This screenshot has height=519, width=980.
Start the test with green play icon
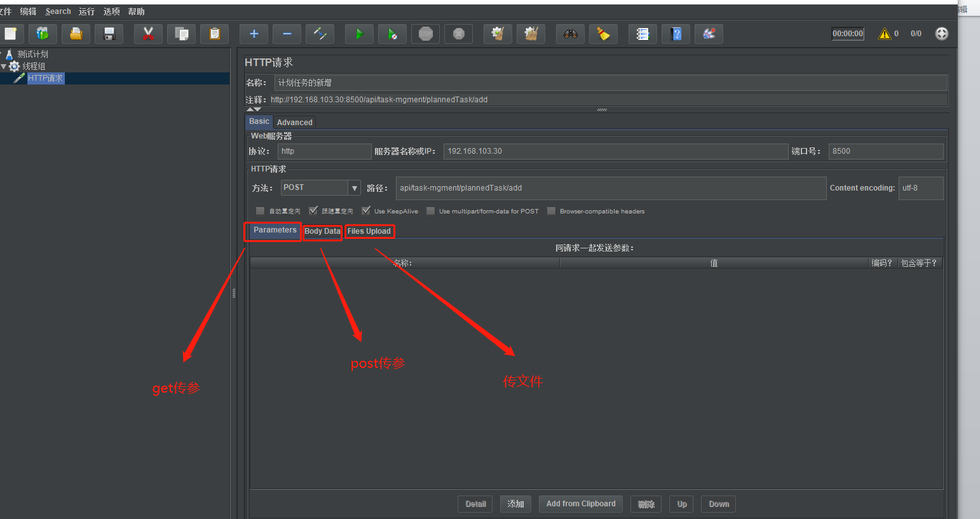pyautogui.click(x=359, y=34)
